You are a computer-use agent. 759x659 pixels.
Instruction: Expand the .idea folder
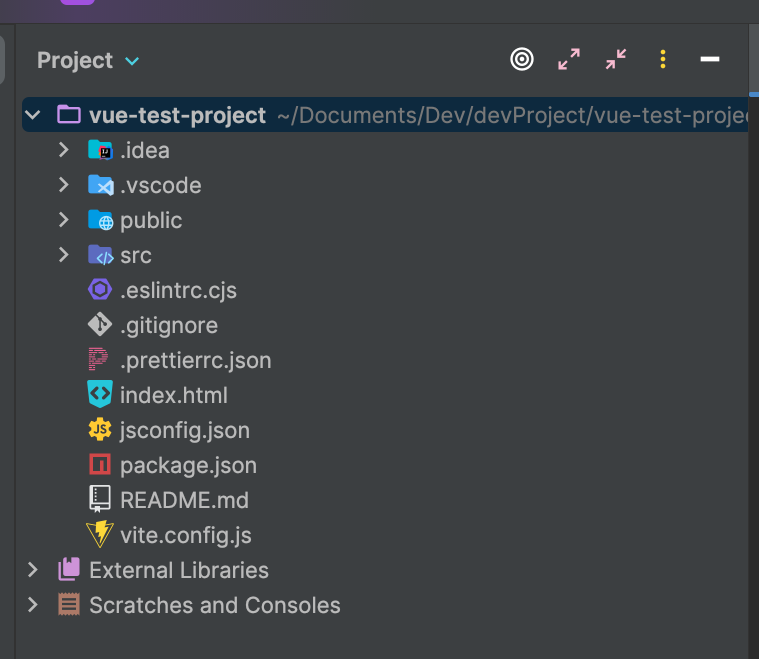pos(63,150)
